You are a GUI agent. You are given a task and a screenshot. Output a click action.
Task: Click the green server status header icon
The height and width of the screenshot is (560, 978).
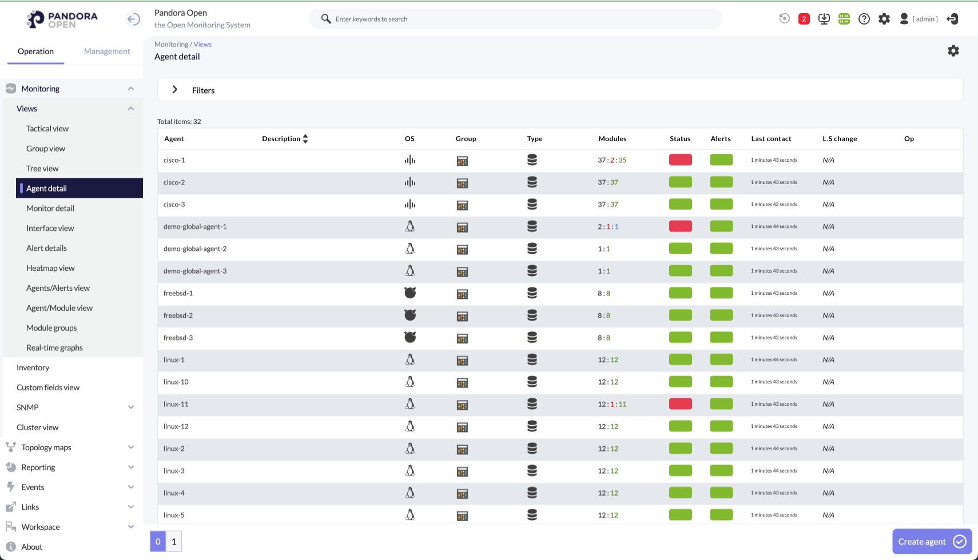(x=844, y=19)
